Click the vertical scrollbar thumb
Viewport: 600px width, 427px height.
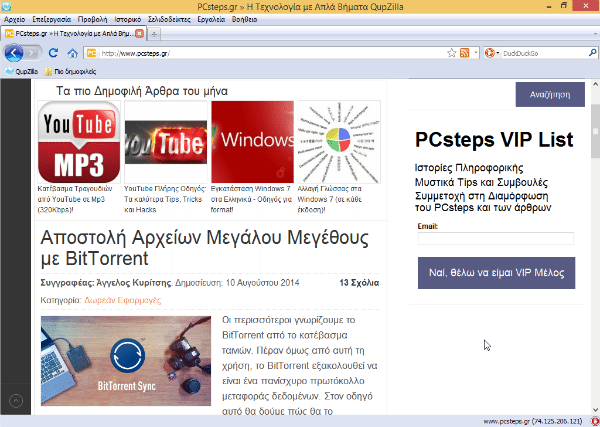click(x=595, y=131)
